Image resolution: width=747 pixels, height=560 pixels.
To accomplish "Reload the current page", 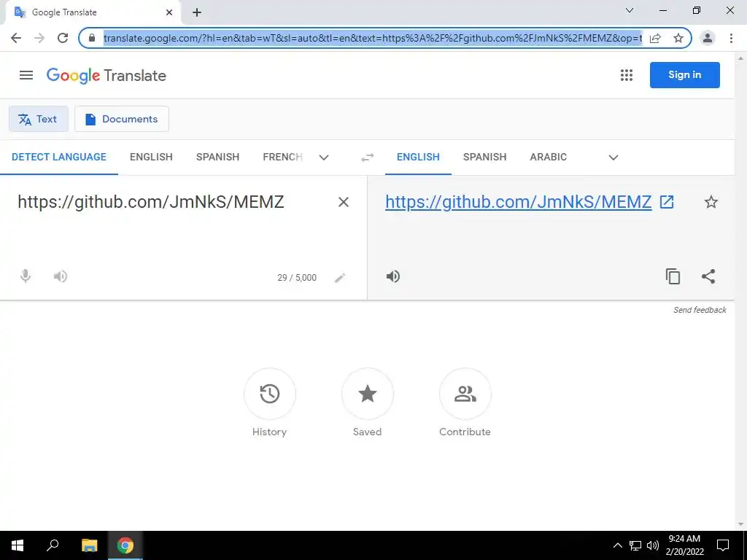I will pos(63,38).
